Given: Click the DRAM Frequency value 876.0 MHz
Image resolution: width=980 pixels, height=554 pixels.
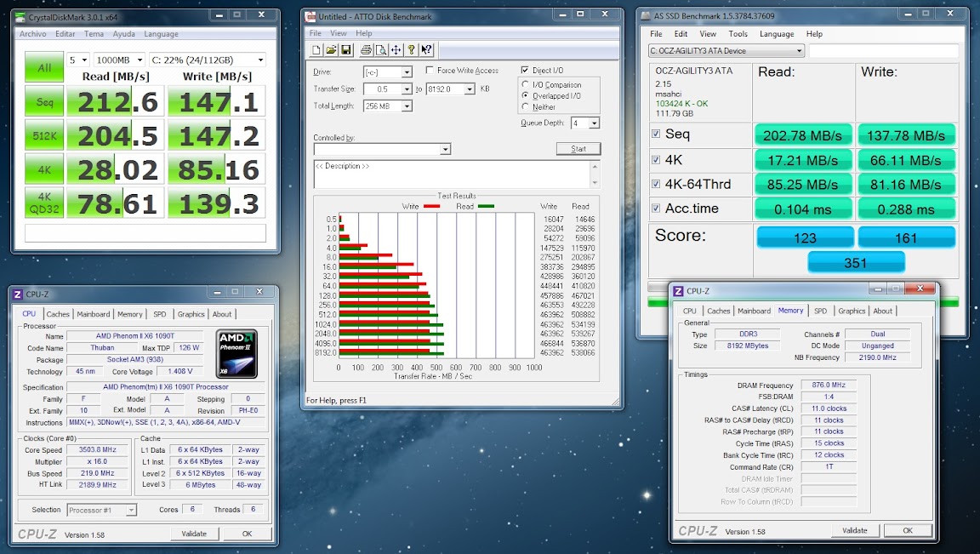Looking at the screenshot, I should coord(829,386).
